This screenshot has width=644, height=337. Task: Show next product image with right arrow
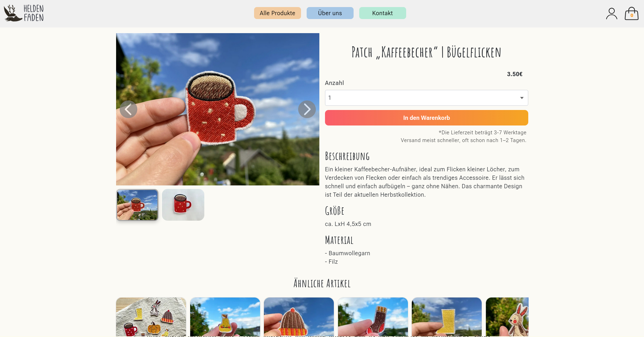click(x=307, y=109)
